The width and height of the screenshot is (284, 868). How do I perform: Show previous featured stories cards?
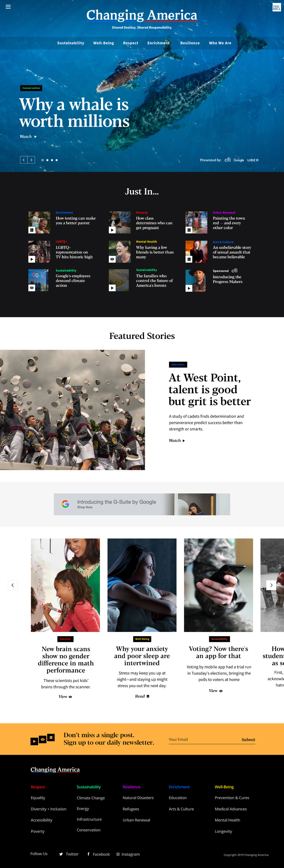point(13,585)
